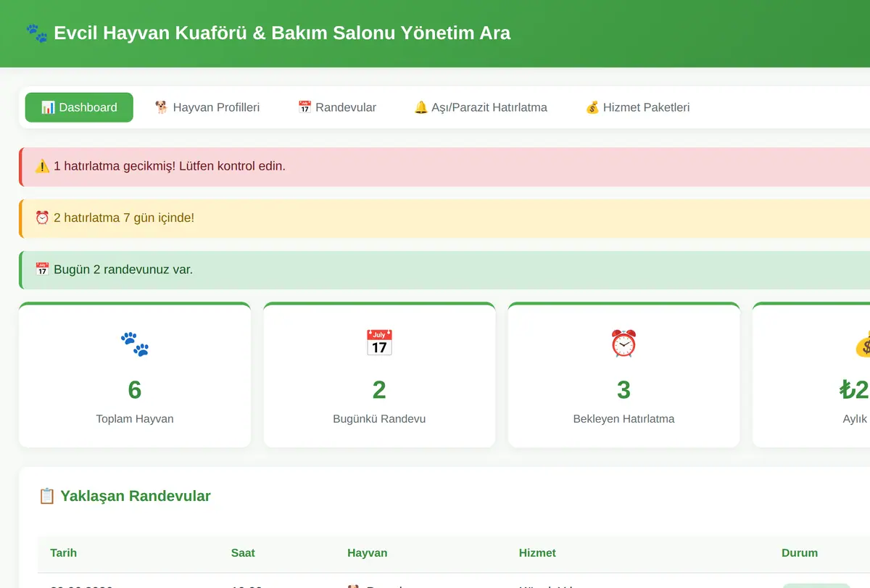This screenshot has height=588, width=870.
Task: Click the warning icon in overdue alert
Action: pos(42,166)
